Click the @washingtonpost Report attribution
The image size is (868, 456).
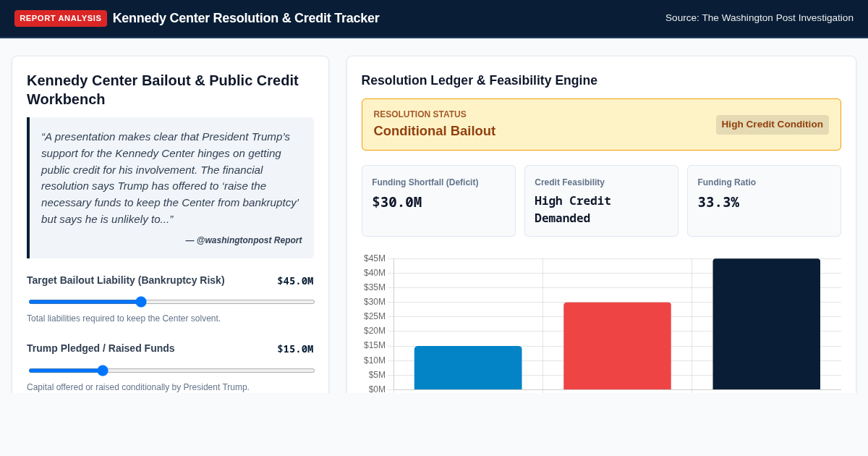[x=244, y=240]
